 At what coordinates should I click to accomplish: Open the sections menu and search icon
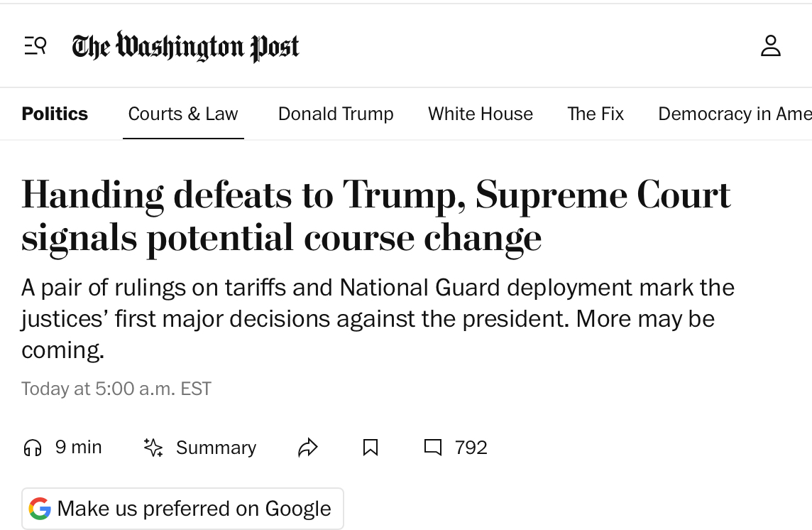(x=35, y=46)
